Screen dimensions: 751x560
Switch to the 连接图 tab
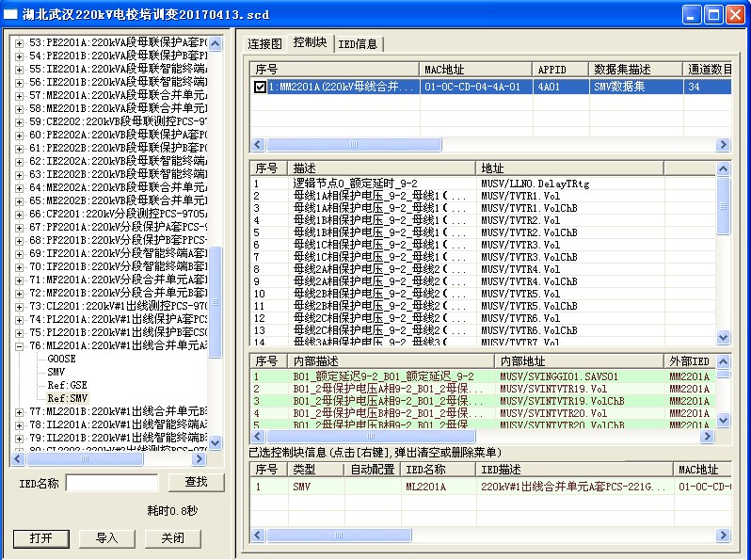coord(264,44)
